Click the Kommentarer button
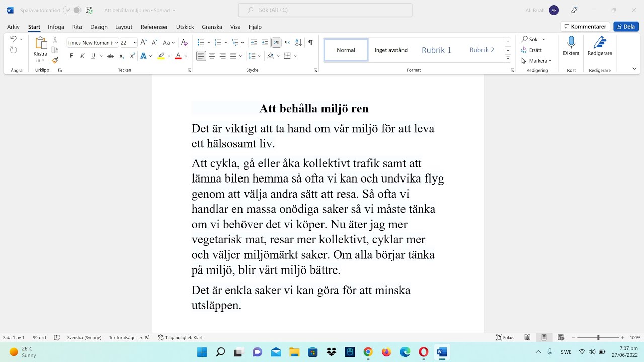The height and width of the screenshot is (362, 644). pyautogui.click(x=585, y=27)
